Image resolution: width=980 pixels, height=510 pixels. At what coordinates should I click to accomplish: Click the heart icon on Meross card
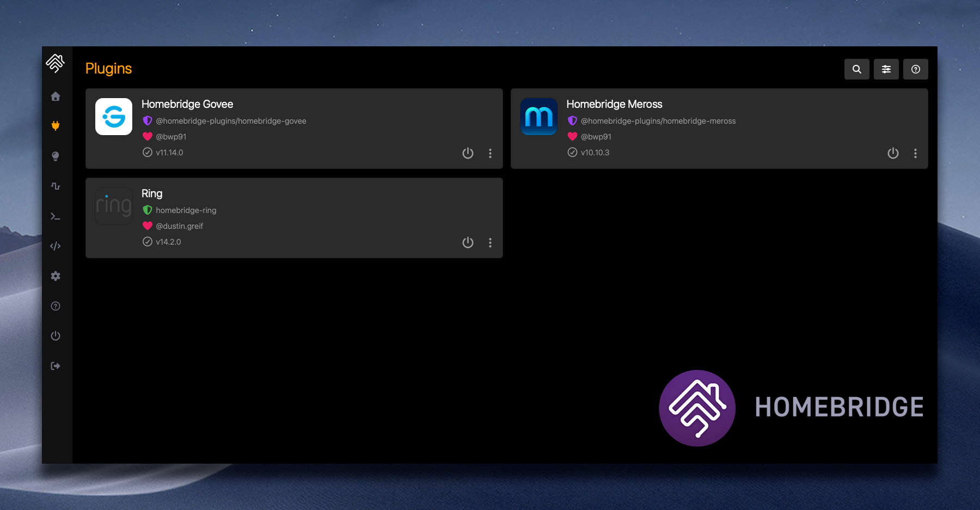click(572, 136)
